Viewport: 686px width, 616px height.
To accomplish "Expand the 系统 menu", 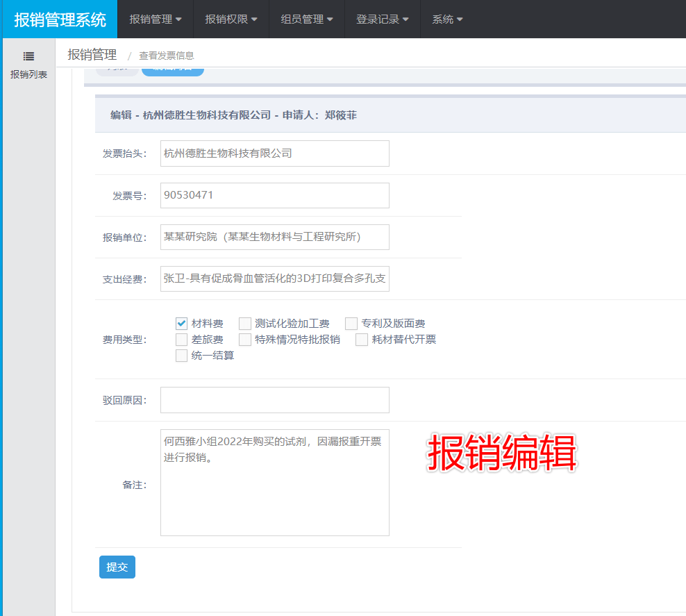I will coord(447,19).
